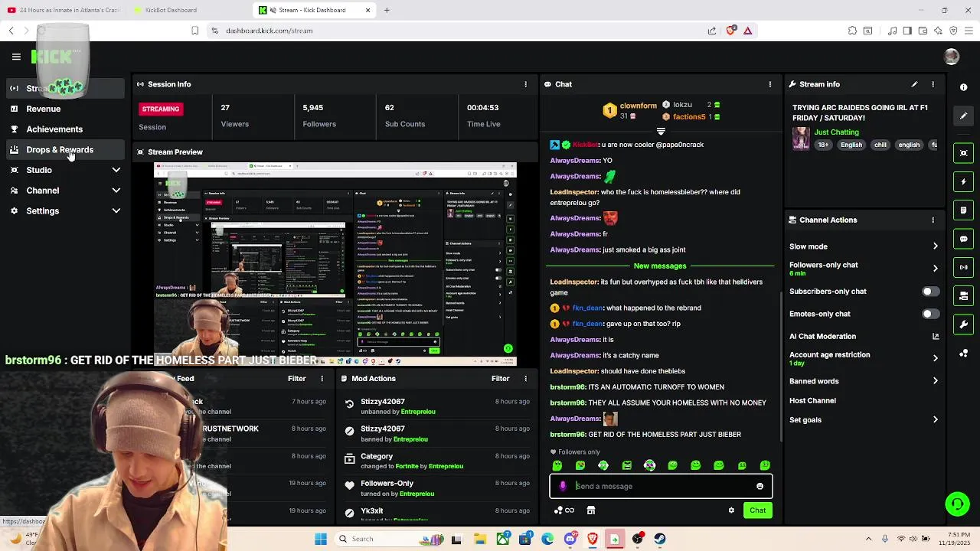Click the wrench icon in right rail
The image size is (980, 551).
[x=964, y=324]
